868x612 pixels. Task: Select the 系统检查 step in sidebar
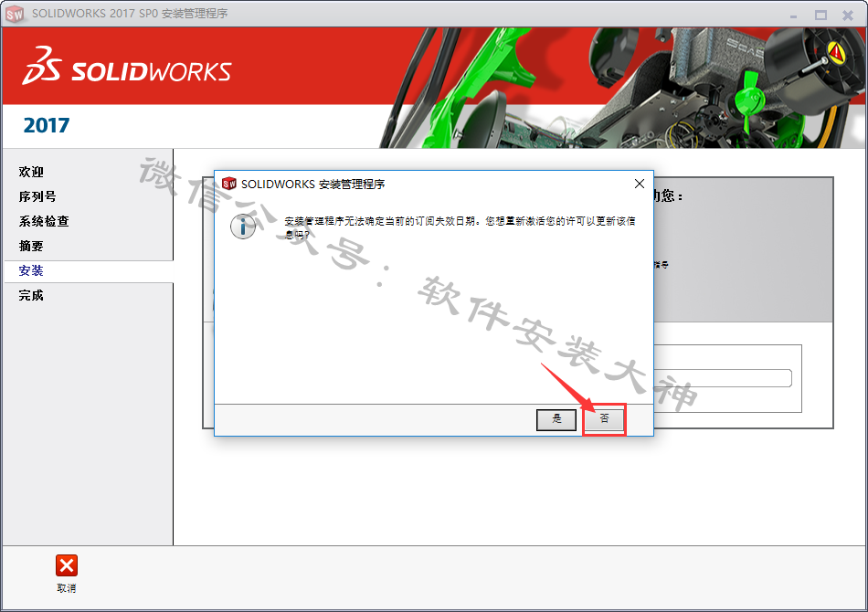[x=44, y=221]
